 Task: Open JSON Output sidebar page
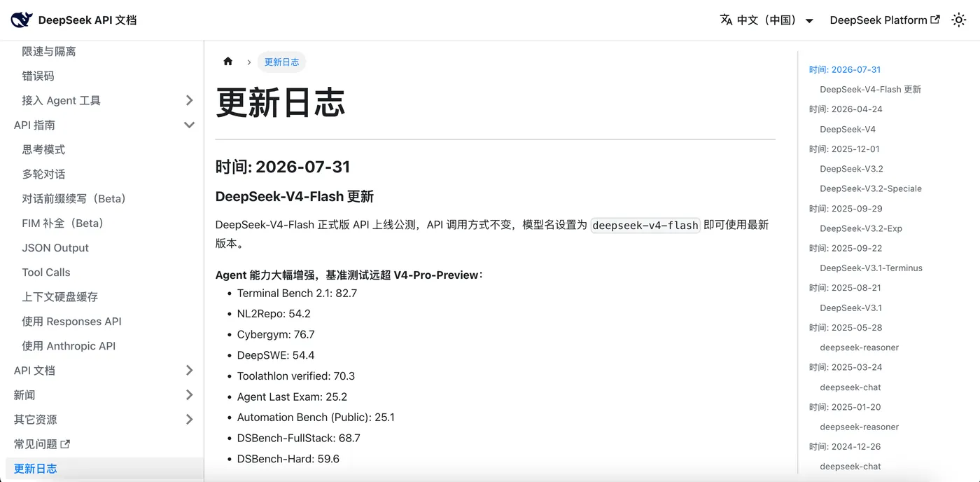pyautogui.click(x=55, y=247)
